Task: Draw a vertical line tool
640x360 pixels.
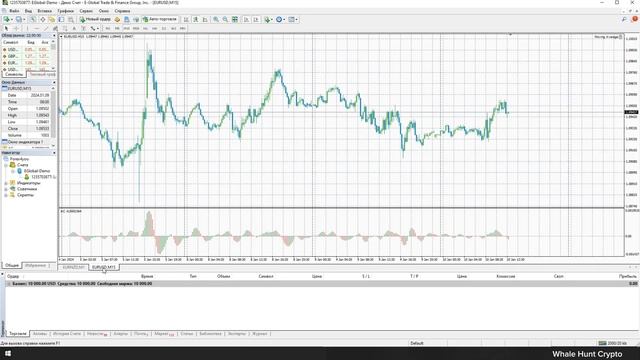Action: 27,29
